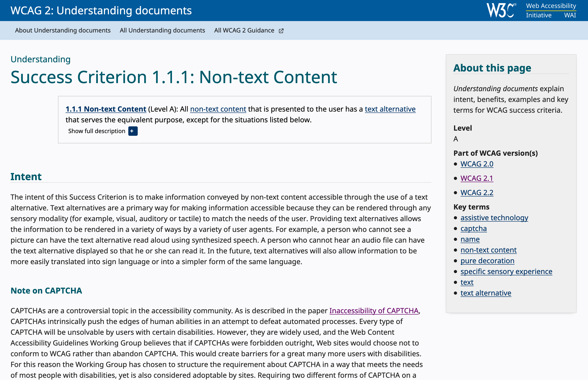
Task: Open About Understanding documents menu item
Action: point(63,30)
